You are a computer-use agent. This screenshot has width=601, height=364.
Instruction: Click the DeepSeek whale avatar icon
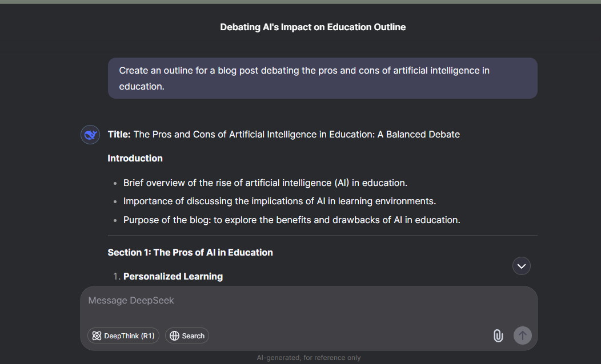point(90,135)
